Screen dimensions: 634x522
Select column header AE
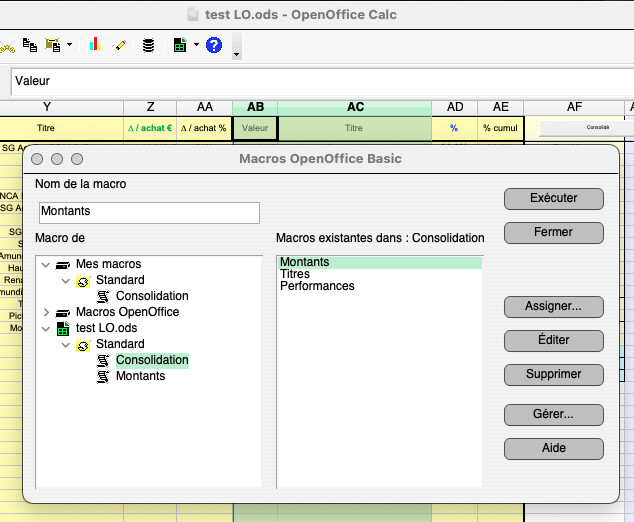click(x=501, y=107)
